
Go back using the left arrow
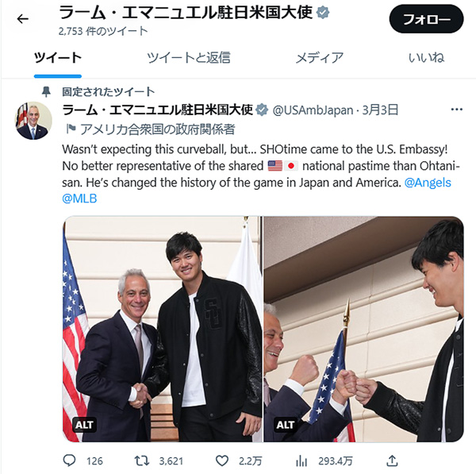[22, 19]
